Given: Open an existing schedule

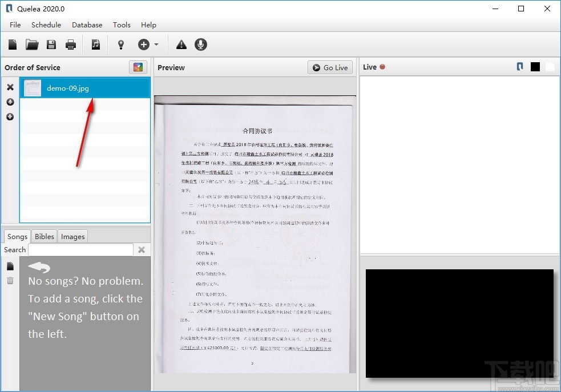Looking at the screenshot, I should click(x=31, y=45).
